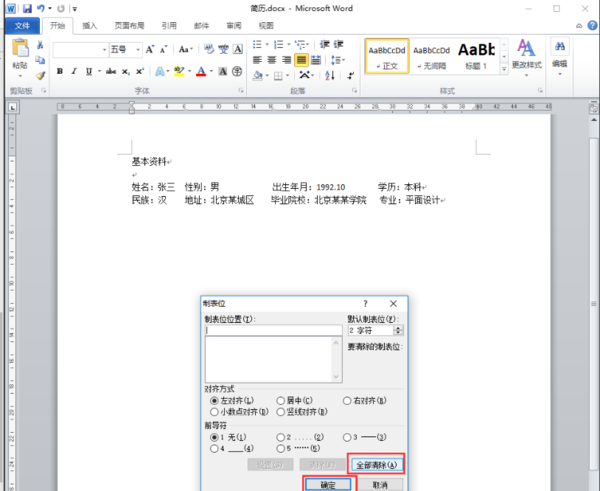
Task: Switch to the Page Layout tab
Action: [x=130, y=26]
